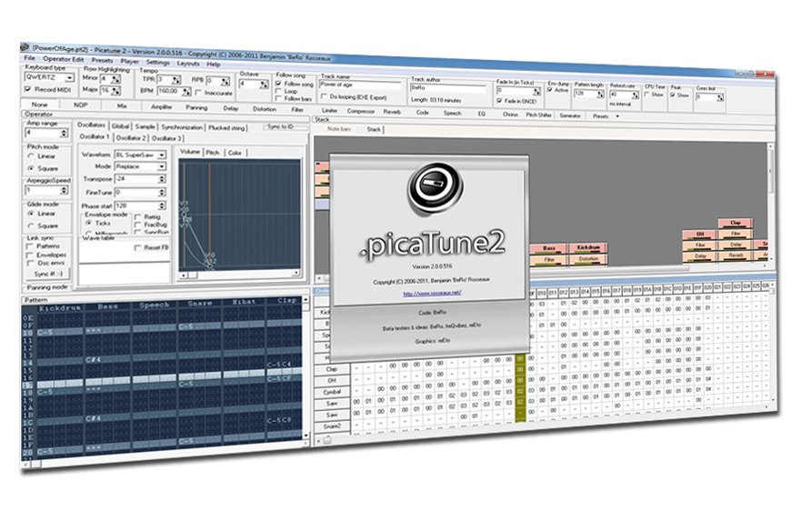This screenshot has width=812, height=531.
Task: Click the Track name input field
Action: pos(360,85)
